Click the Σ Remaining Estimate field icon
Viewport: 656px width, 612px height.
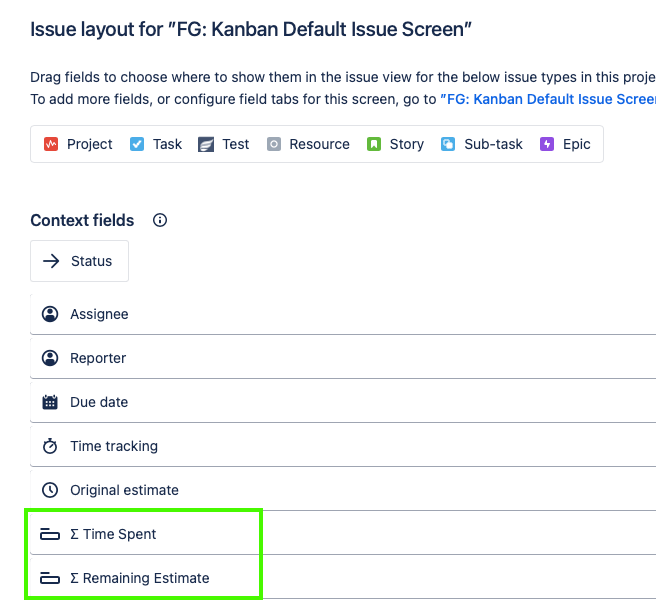coord(50,578)
